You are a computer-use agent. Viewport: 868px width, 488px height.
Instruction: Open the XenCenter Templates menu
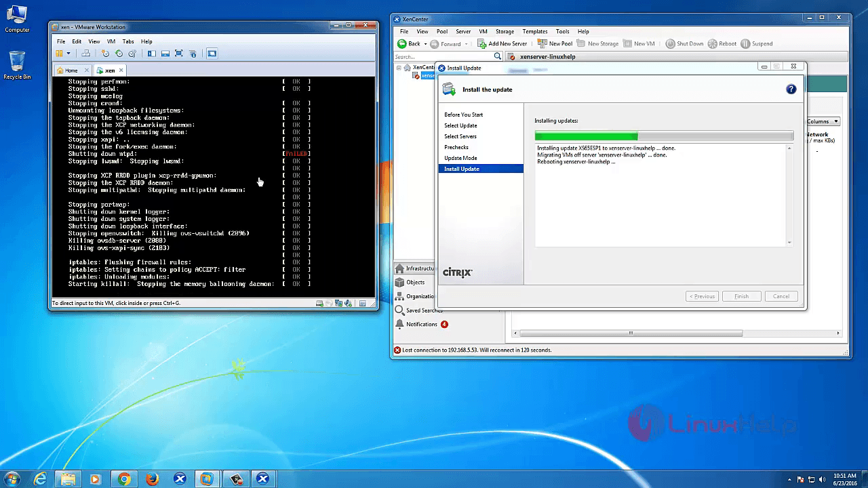(535, 31)
